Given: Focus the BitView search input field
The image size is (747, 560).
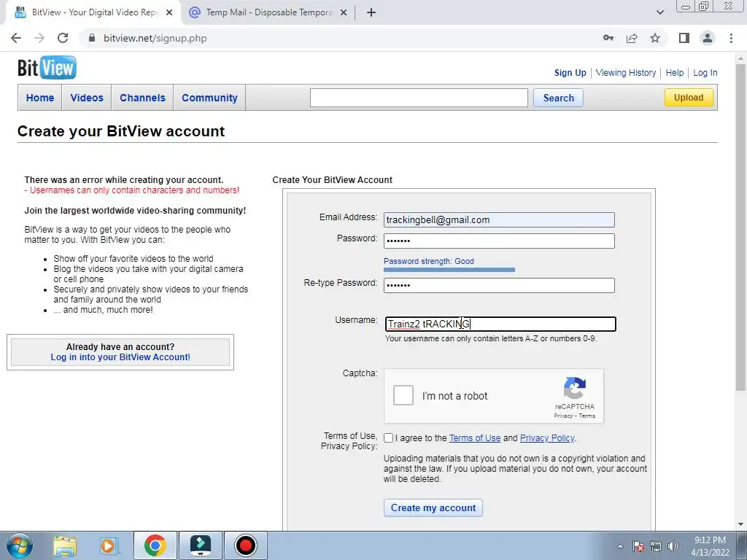Looking at the screenshot, I should pos(419,98).
